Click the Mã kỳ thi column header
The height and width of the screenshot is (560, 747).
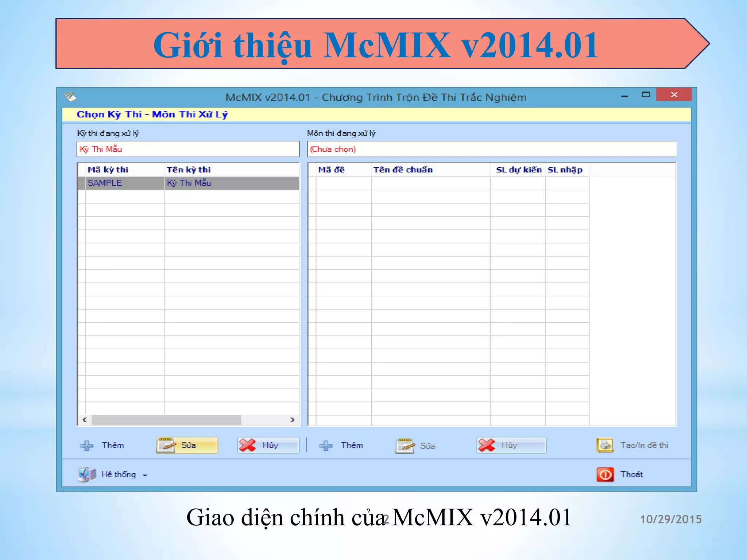(108, 170)
